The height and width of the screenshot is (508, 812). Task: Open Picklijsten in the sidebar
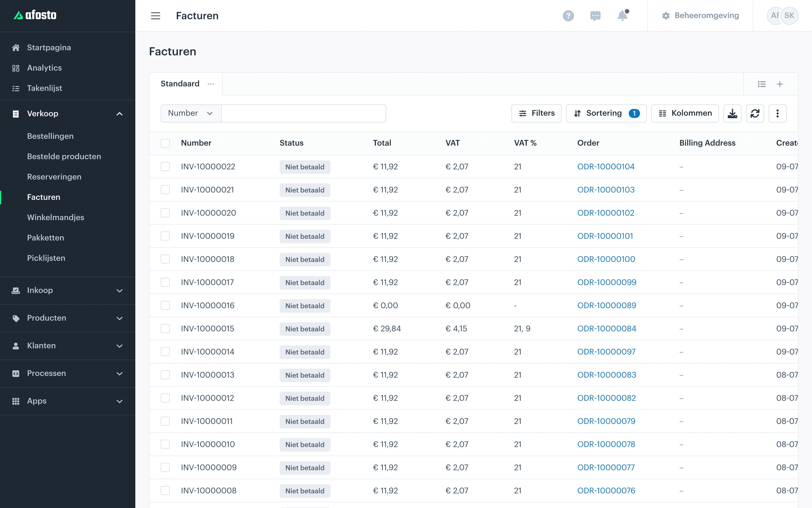[46, 258]
